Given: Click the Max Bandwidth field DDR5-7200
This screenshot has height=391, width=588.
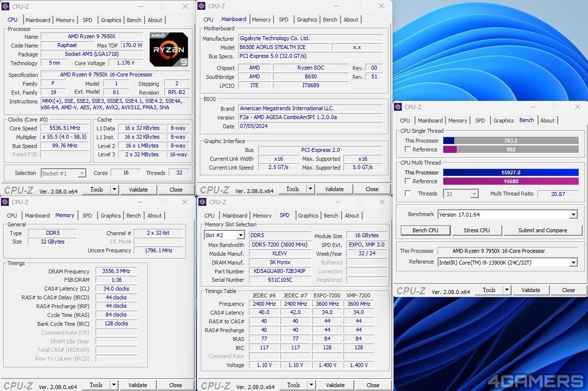Looking at the screenshot, I should [x=280, y=245].
